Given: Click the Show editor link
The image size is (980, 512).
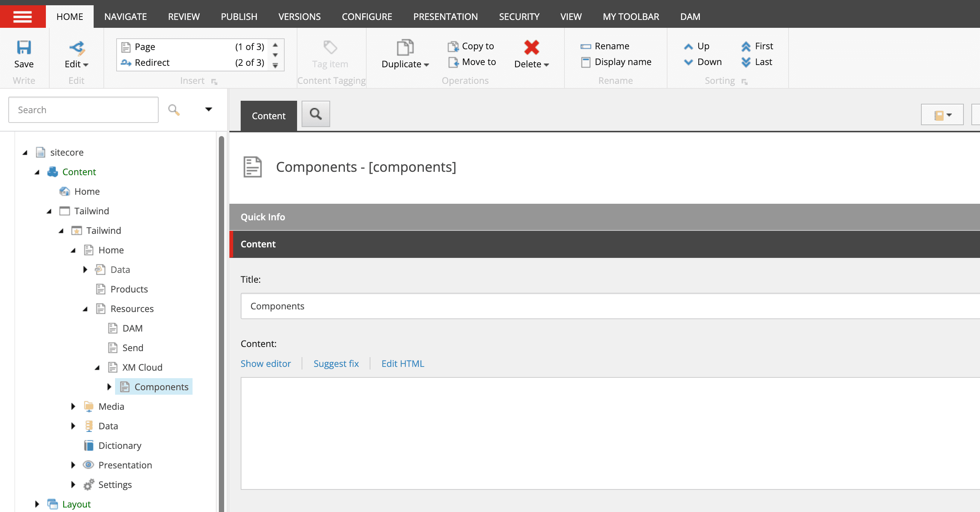Looking at the screenshot, I should click(265, 364).
